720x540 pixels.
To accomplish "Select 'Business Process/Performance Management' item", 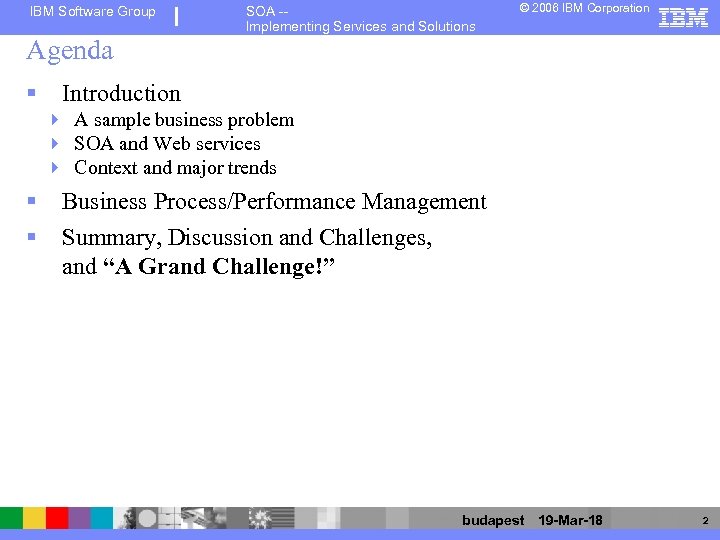I will tap(274, 202).
